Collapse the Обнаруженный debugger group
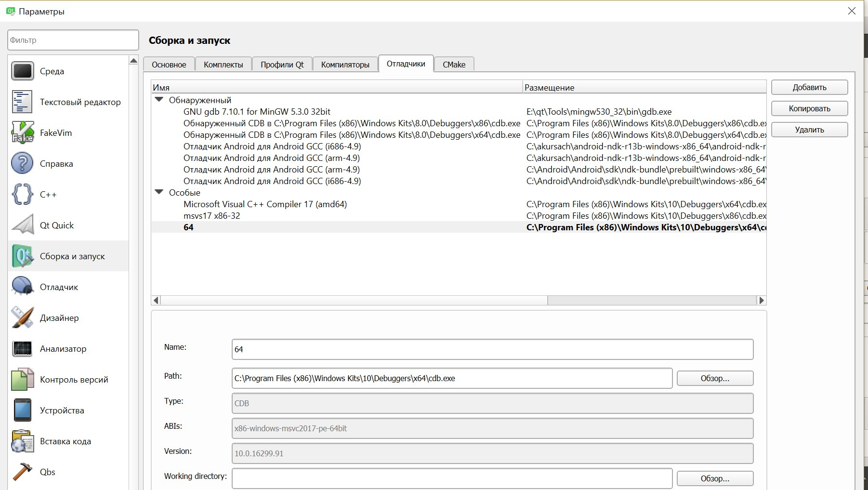Screen dimensions: 868x490 [159, 100]
